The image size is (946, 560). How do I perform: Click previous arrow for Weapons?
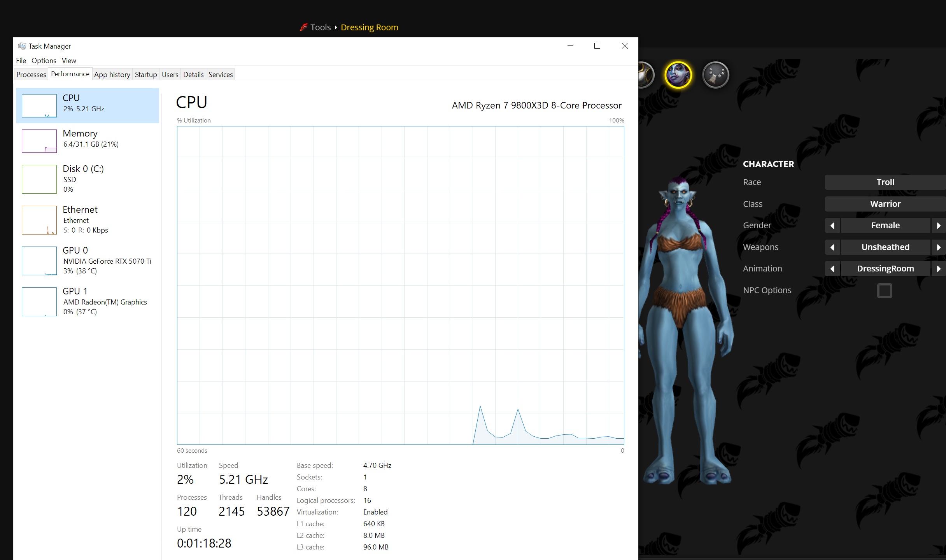[x=832, y=247]
